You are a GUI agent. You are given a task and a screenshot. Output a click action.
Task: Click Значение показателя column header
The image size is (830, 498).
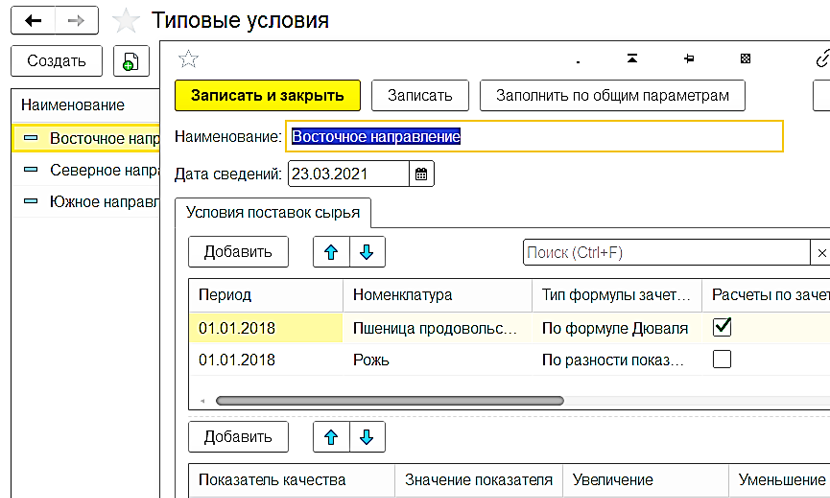(x=479, y=480)
